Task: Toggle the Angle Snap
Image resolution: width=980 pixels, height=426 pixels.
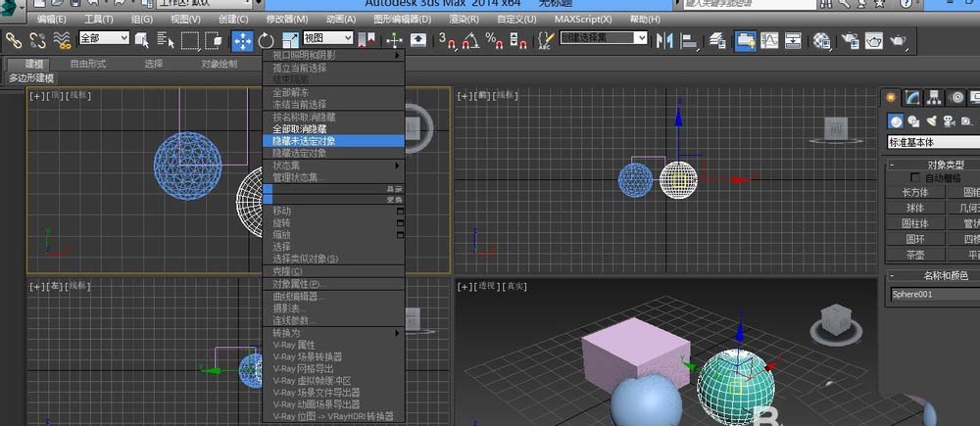Action: click(470, 40)
